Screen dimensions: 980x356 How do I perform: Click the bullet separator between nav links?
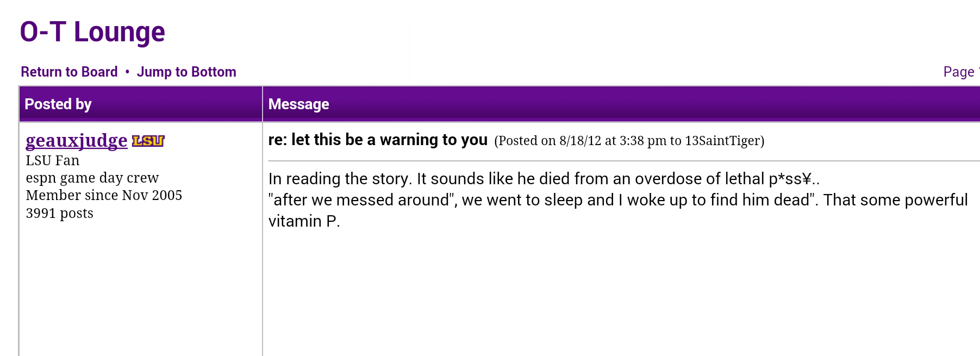tap(127, 72)
